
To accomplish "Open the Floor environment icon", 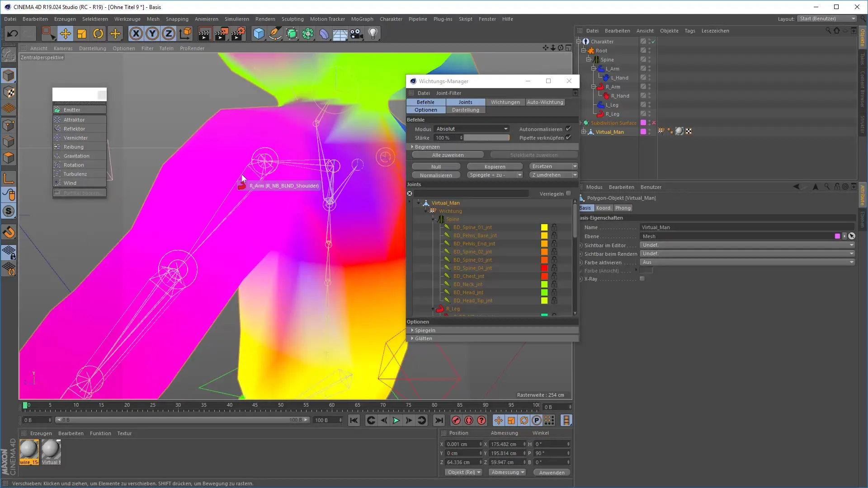I will [x=340, y=33].
